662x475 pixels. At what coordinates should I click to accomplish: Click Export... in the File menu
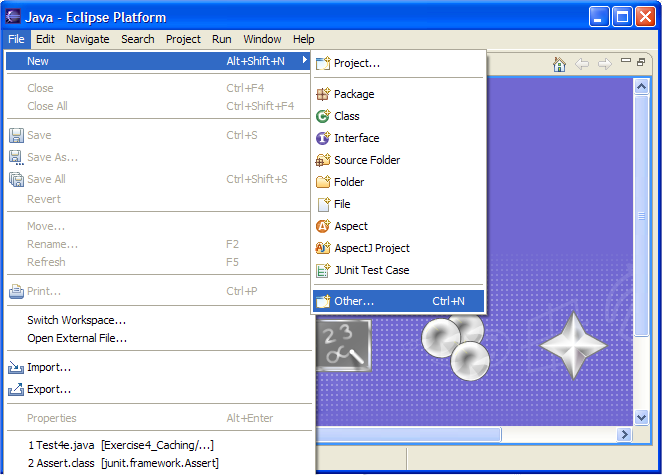[49, 389]
